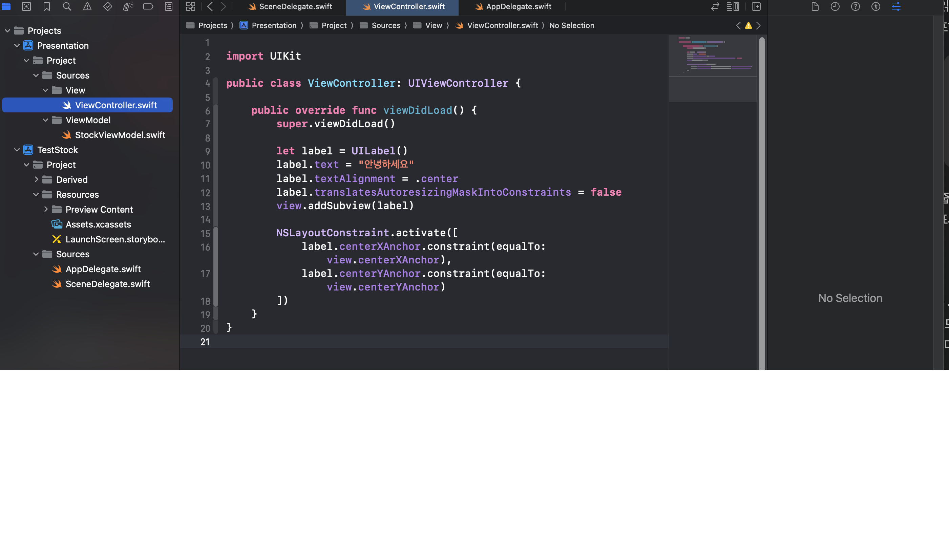Viewport: 949px width, 560px height.
Task: Toggle the editor options adjust view
Action: coord(733,6)
